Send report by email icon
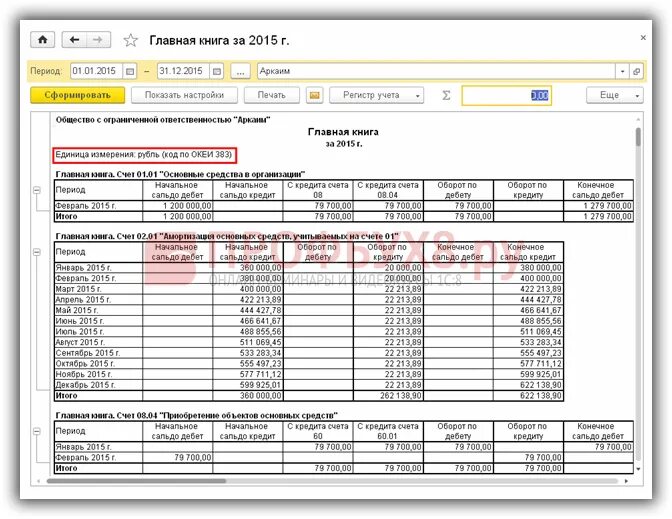672x519 pixels. tap(315, 95)
